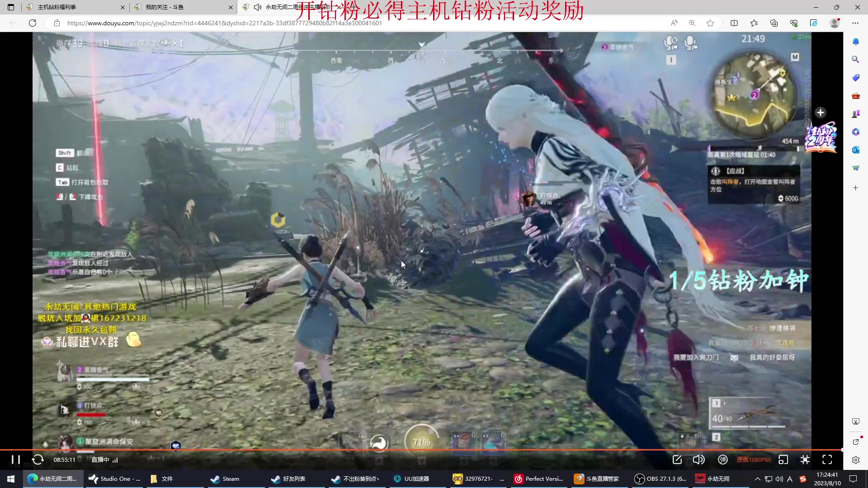Open danmaku settings in player bar

[x=723, y=460]
